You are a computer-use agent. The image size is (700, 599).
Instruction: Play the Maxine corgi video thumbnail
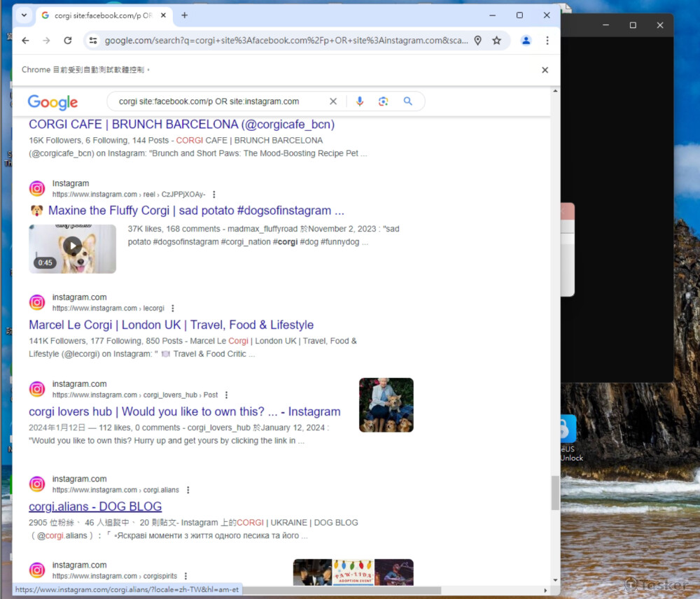click(72, 246)
